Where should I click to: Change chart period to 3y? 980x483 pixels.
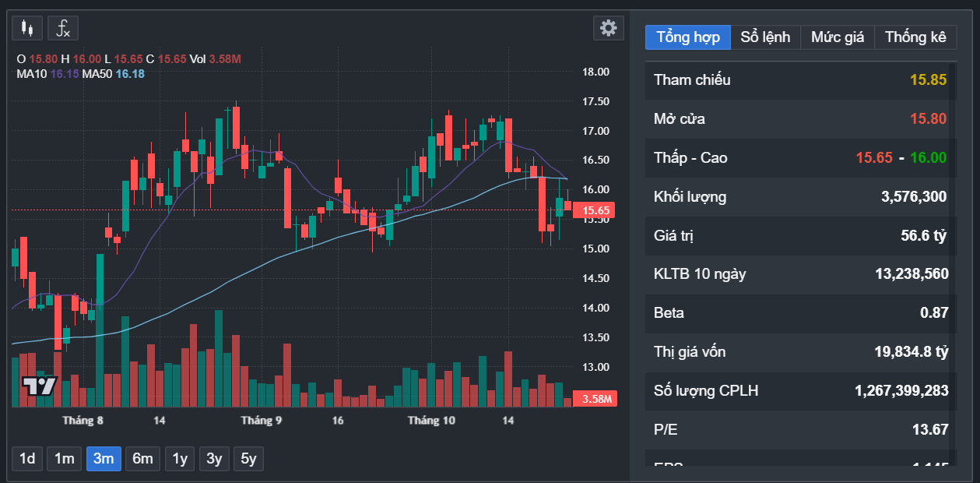214,459
